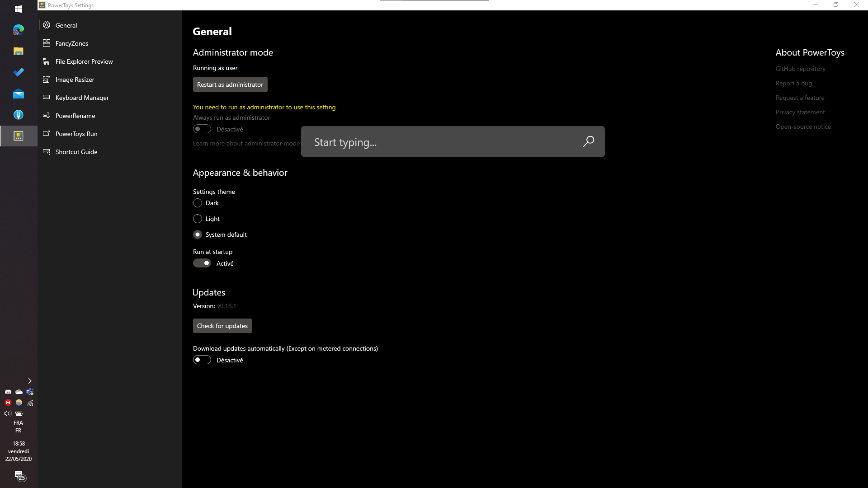Click the Start typing search field
Screen dimensions: 868x488
(x=453, y=141)
